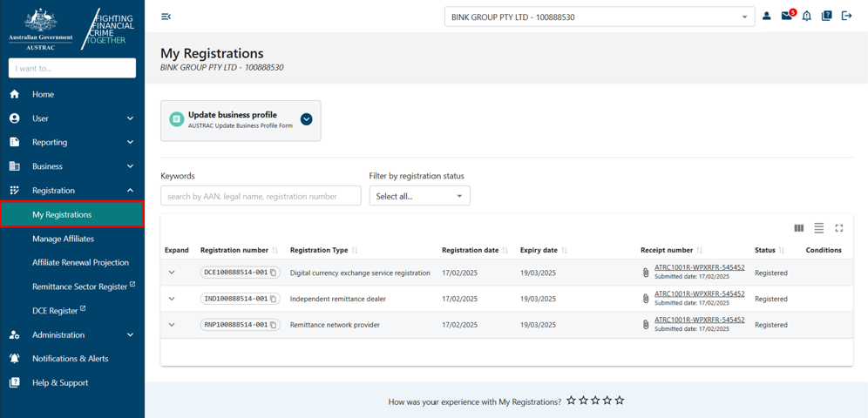The width and height of the screenshot is (868, 418).
Task: Rate the experience two stars
Action: pos(583,401)
